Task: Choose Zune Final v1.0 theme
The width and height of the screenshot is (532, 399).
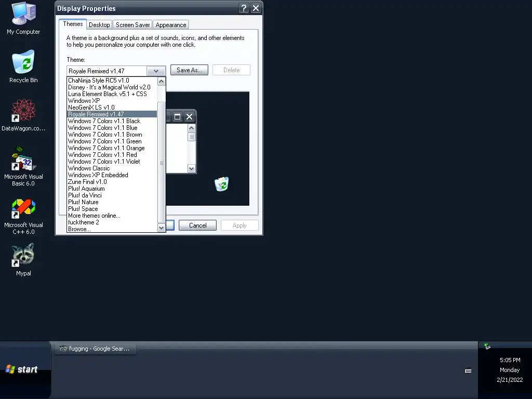Action: pyautogui.click(x=112, y=182)
